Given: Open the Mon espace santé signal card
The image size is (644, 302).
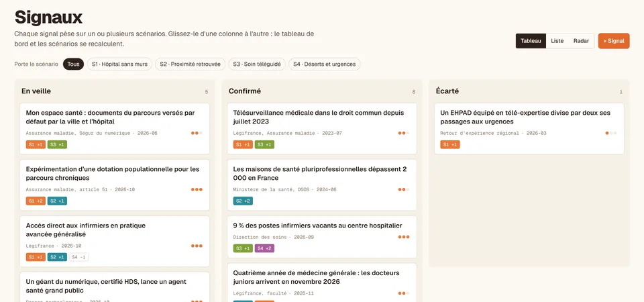Looking at the screenshot, I should tap(115, 129).
